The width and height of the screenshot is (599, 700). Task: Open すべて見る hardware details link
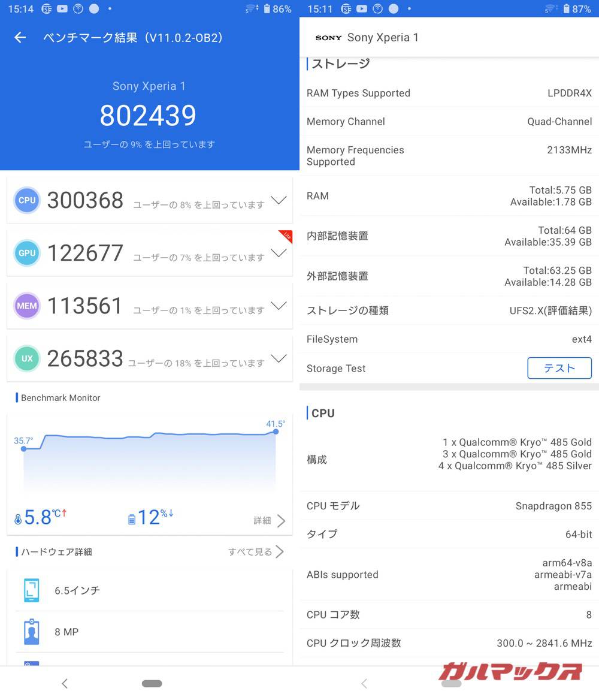256,551
